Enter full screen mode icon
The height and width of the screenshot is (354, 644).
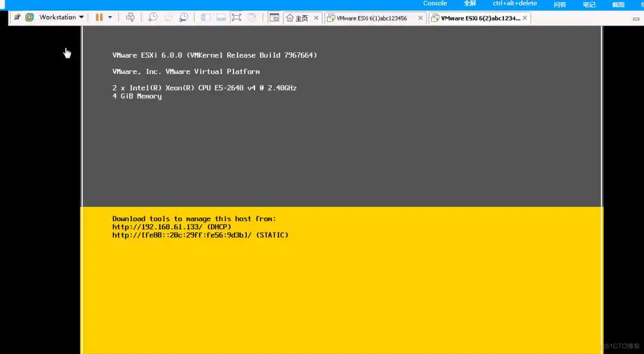point(236,17)
